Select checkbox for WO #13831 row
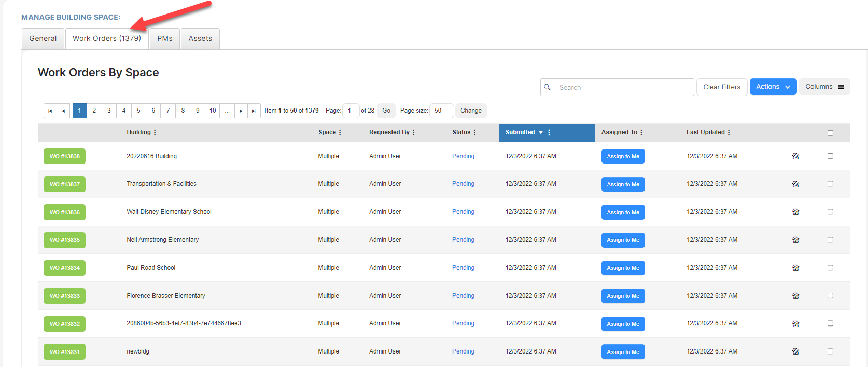Viewport: 868px width, 367px height. (830, 351)
